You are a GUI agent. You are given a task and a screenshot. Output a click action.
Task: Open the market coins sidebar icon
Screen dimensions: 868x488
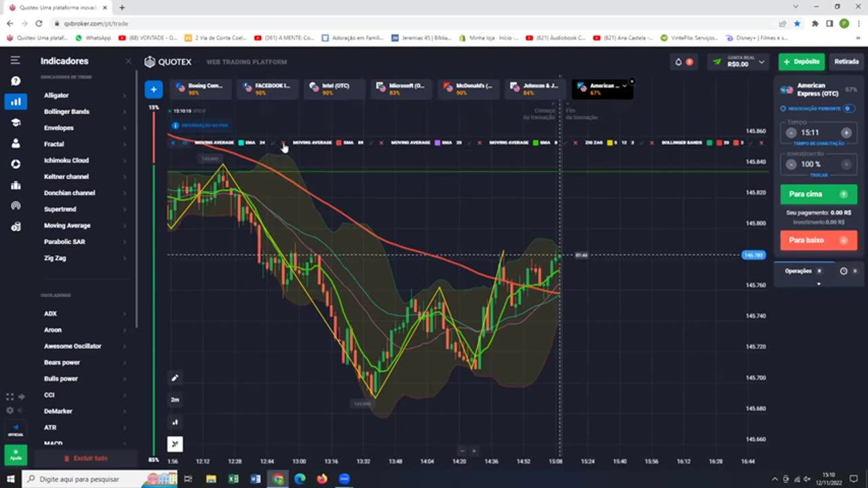[16, 227]
